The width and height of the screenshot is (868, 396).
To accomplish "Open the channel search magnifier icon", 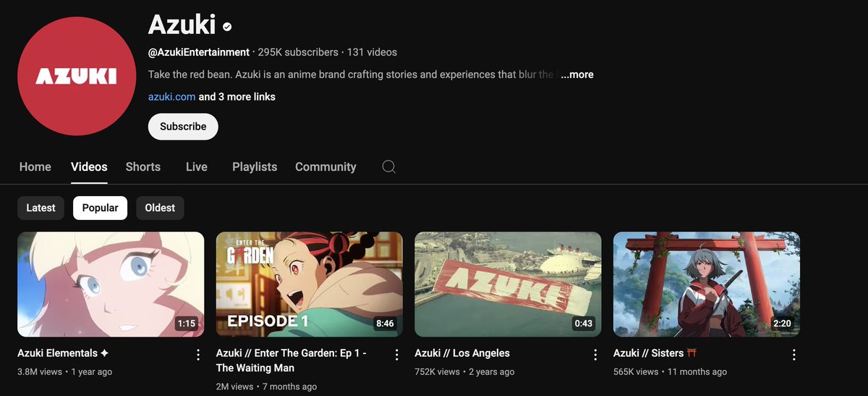I will point(388,167).
